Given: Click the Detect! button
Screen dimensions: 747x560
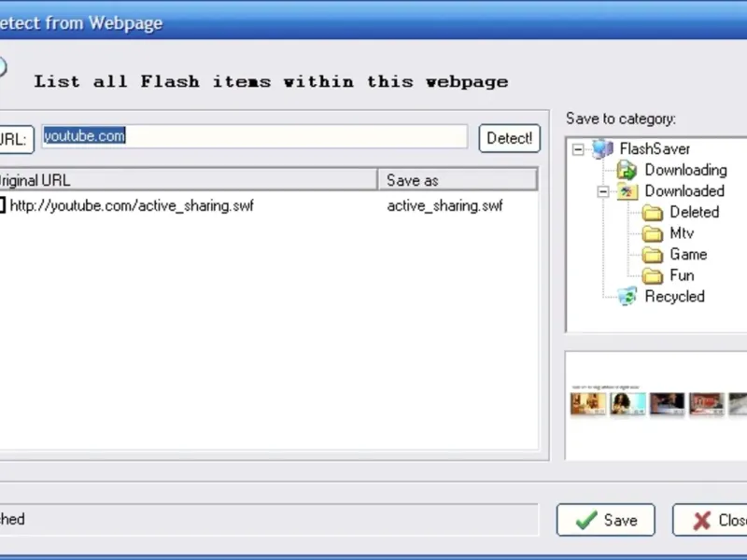Looking at the screenshot, I should click(509, 138).
